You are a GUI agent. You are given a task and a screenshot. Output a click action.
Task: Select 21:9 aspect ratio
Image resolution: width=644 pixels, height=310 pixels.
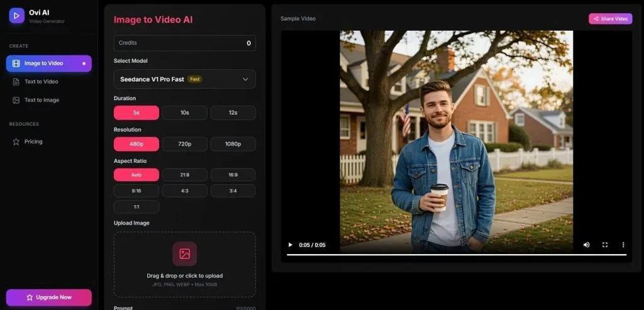[185, 175]
